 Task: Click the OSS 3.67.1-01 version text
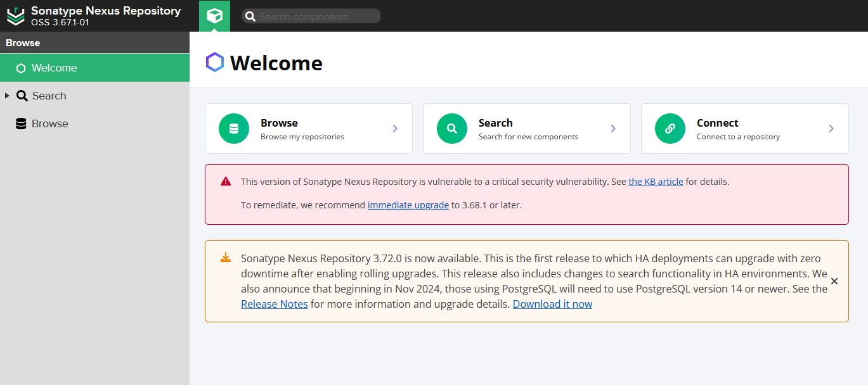pos(60,22)
